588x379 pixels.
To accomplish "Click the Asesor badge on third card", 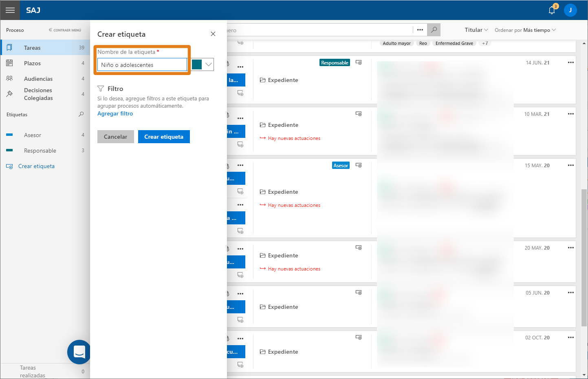I will coord(341,166).
